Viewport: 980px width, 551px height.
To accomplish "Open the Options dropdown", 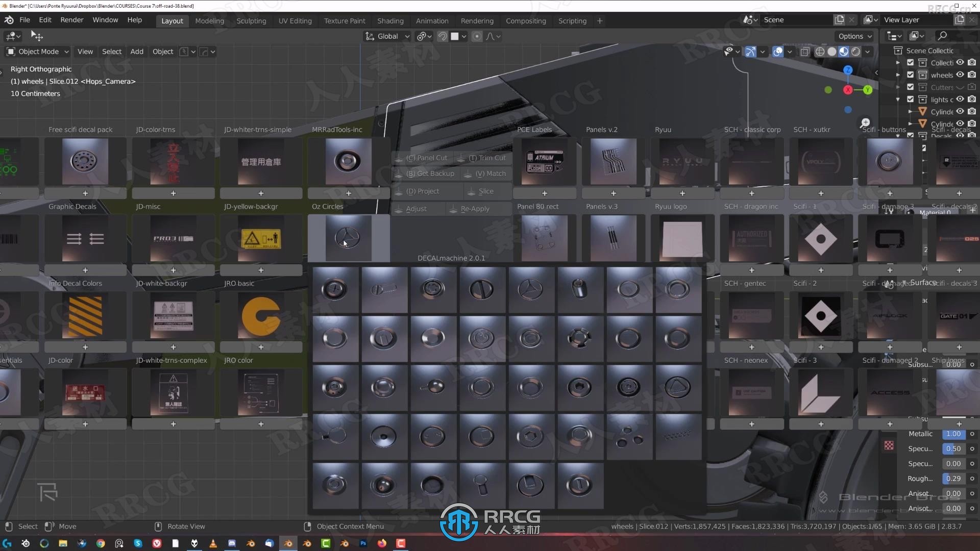I will coord(855,36).
